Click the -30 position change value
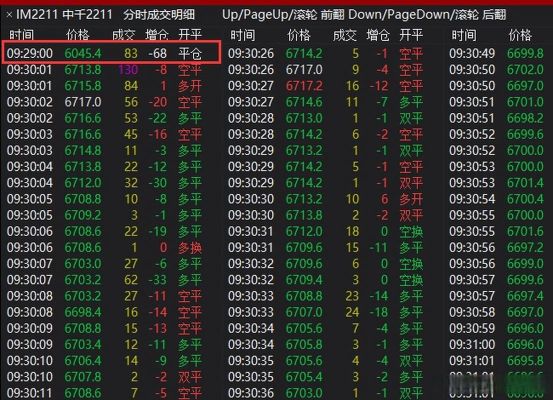This screenshot has width=553, height=400. coord(158,183)
